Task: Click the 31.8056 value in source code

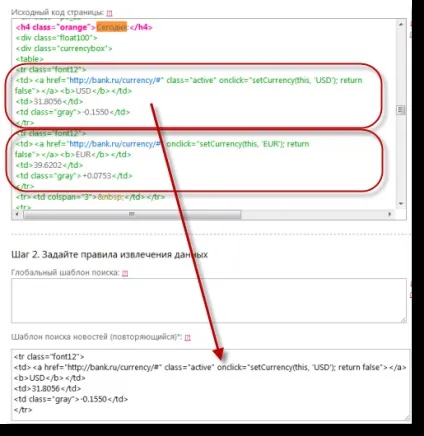Action: 48,102
